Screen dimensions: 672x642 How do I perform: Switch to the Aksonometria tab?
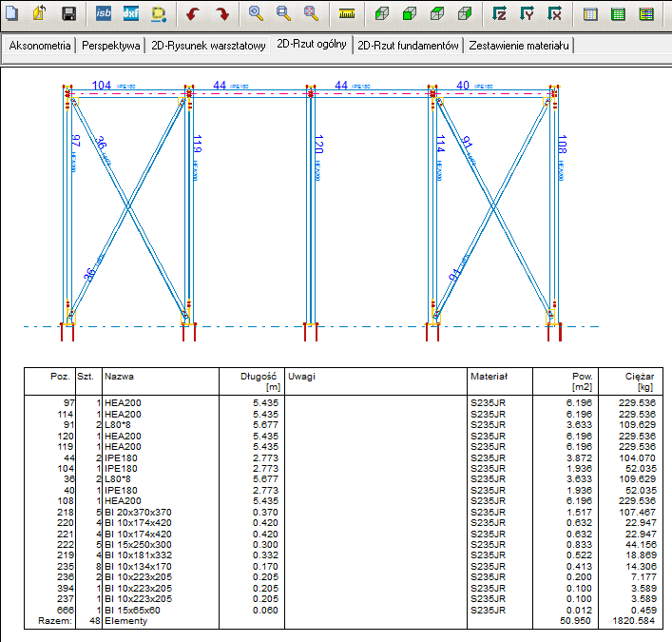click(x=39, y=46)
